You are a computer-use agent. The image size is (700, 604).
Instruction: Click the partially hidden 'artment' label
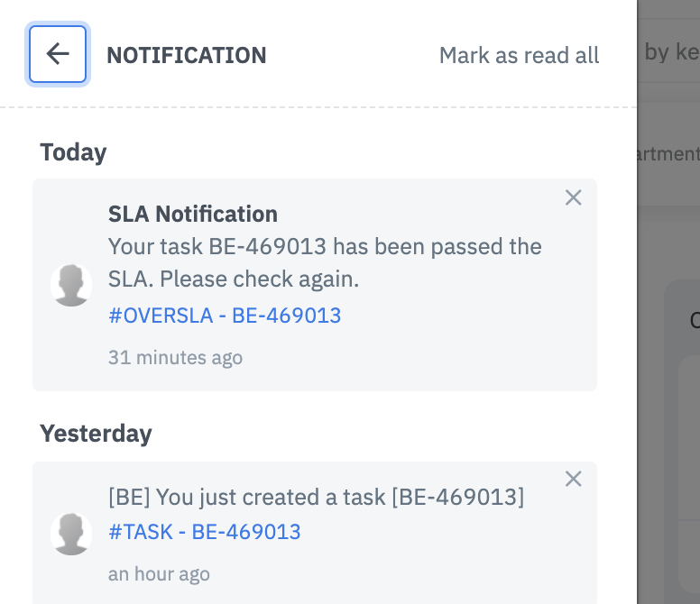point(669,154)
